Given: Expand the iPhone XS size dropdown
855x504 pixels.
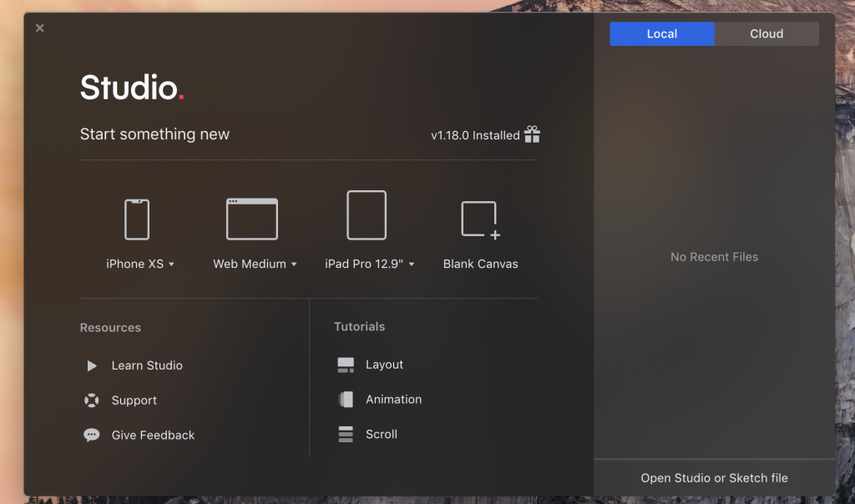Looking at the screenshot, I should coord(172,264).
